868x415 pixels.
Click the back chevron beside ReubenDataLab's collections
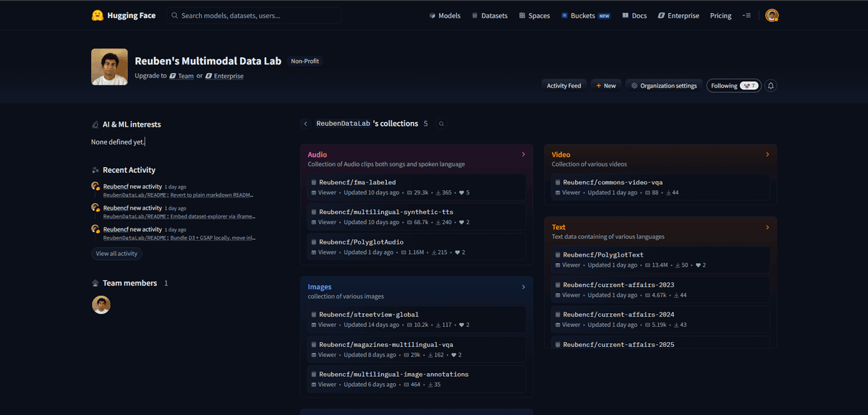point(305,124)
